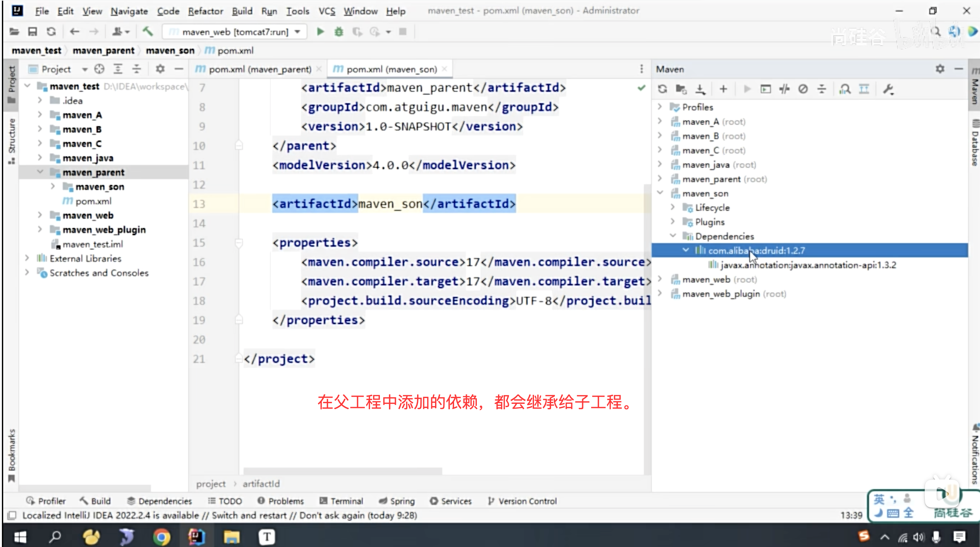Toggle Offline Mode in Maven toolbar

(x=784, y=89)
